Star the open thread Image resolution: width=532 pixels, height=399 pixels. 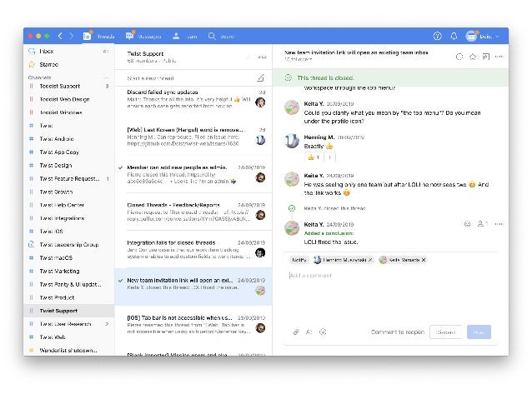tap(472, 57)
